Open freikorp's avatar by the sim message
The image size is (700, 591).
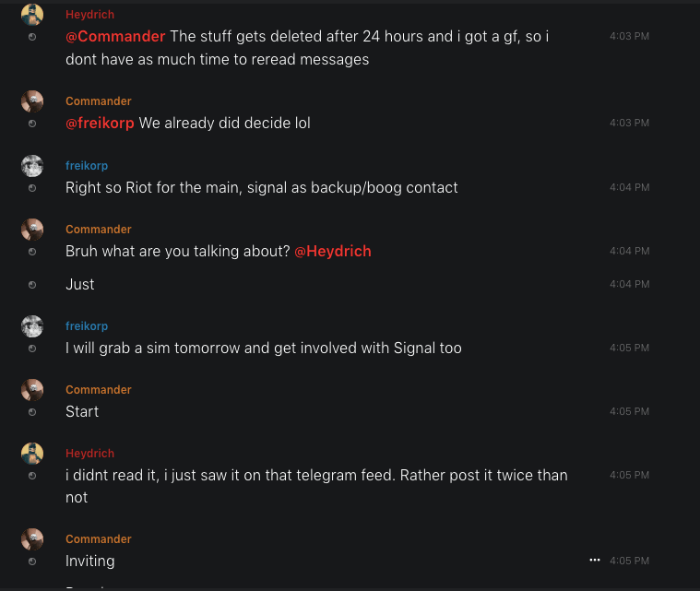[x=32, y=326]
